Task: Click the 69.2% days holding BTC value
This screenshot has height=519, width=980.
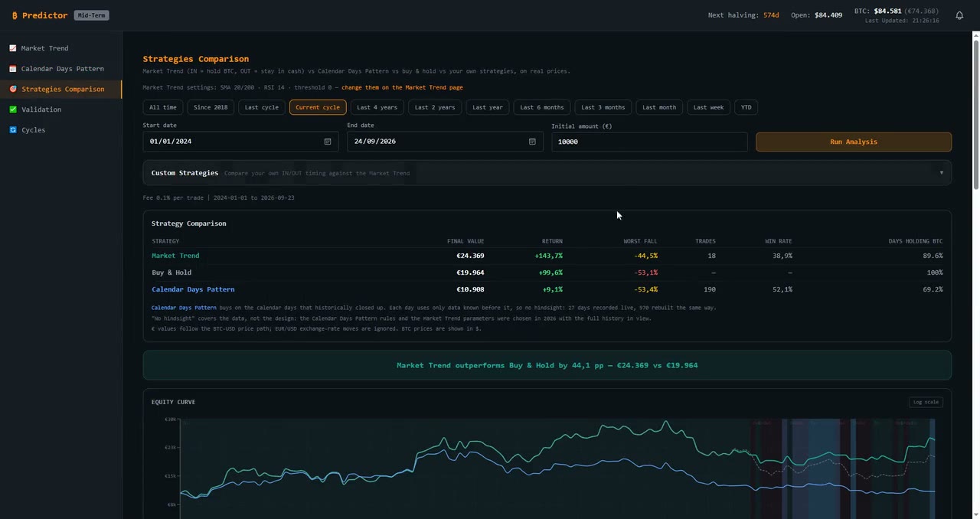Action: click(933, 289)
